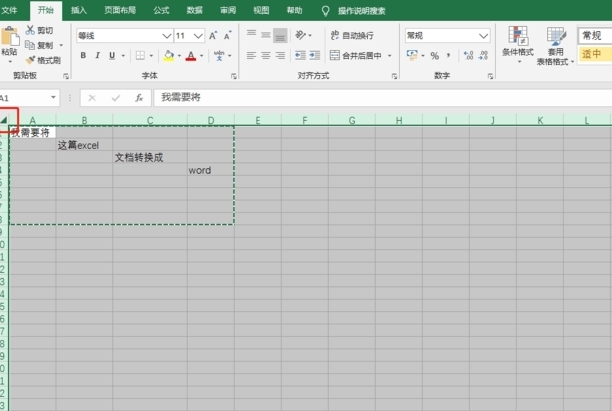The height and width of the screenshot is (411, 612).
Task: Apply the yellow fill color bucket
Action: (x=169, y=55)
